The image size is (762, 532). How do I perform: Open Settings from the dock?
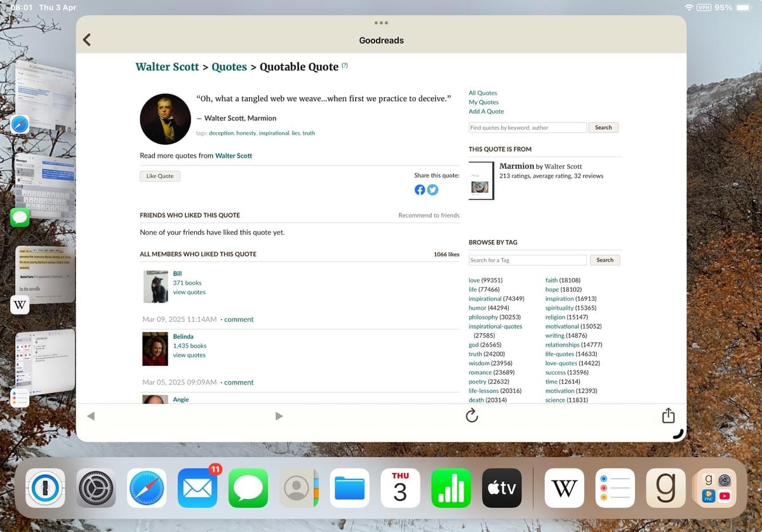point(96,488)
